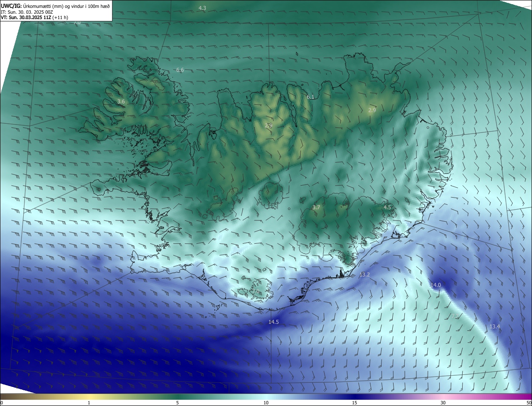Click the title "UWC/IG: Úrkomumætti (mm) og vindur í 100m hæð"
Screen dimensions: 532x406
[55, 6]
